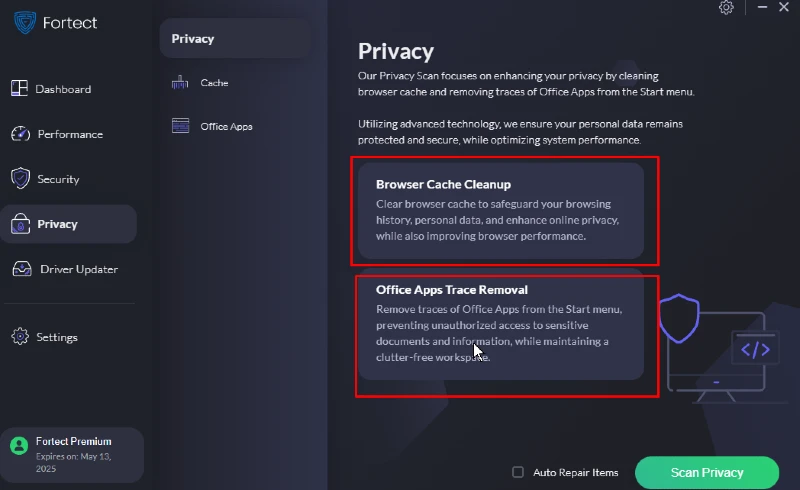This screenshot has width=800, height=490.
Task: Open Fortect Premium account panel
Action: (x=72, y=455)
